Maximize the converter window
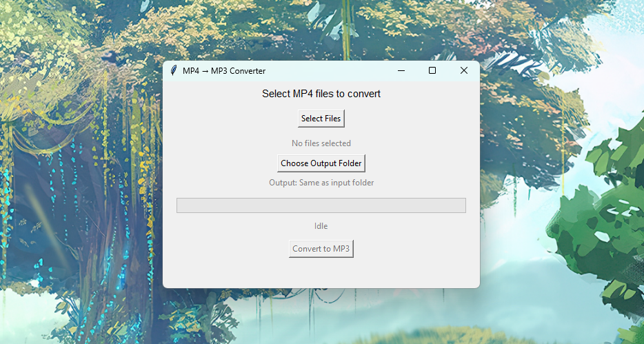This screenshot has height=344, width=644. pyautogui.click(x=432, y=70)
